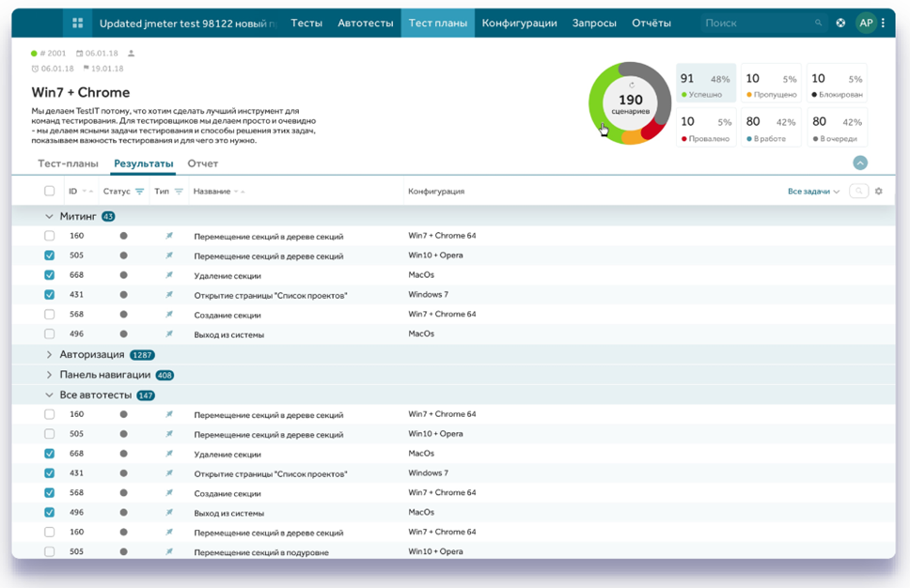Uncheck the Митинг row 431 checkbox

[x=49, y=295]
